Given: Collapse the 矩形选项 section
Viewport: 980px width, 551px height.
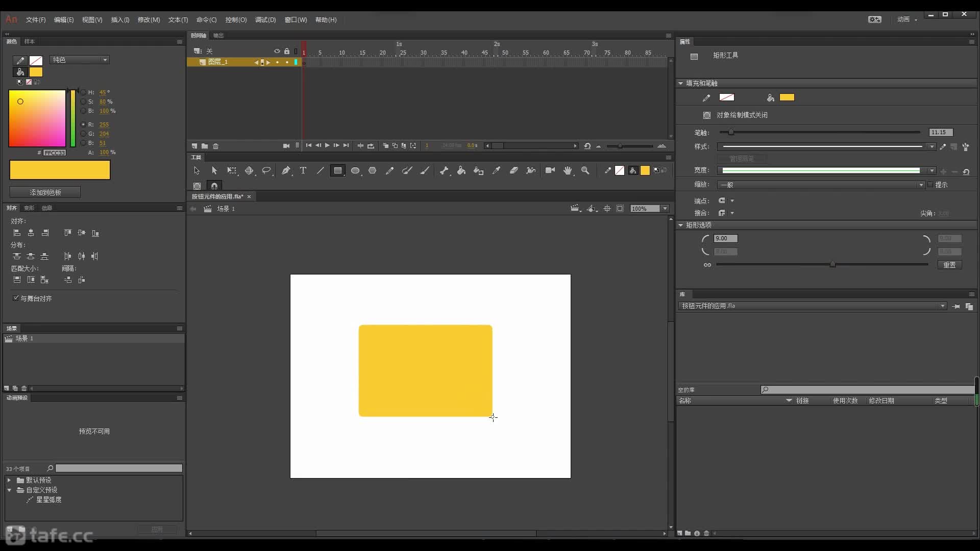Looking at the screenshot, I should (x=680, y=225).
